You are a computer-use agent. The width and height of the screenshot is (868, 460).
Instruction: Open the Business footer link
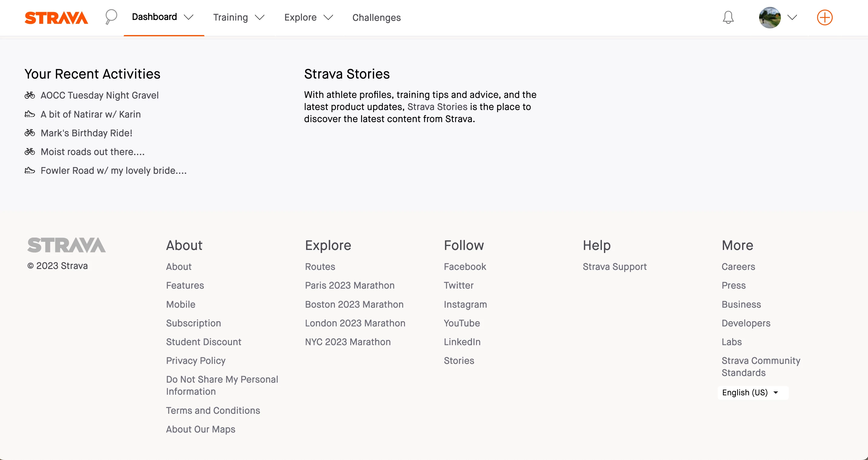point(741,304)
